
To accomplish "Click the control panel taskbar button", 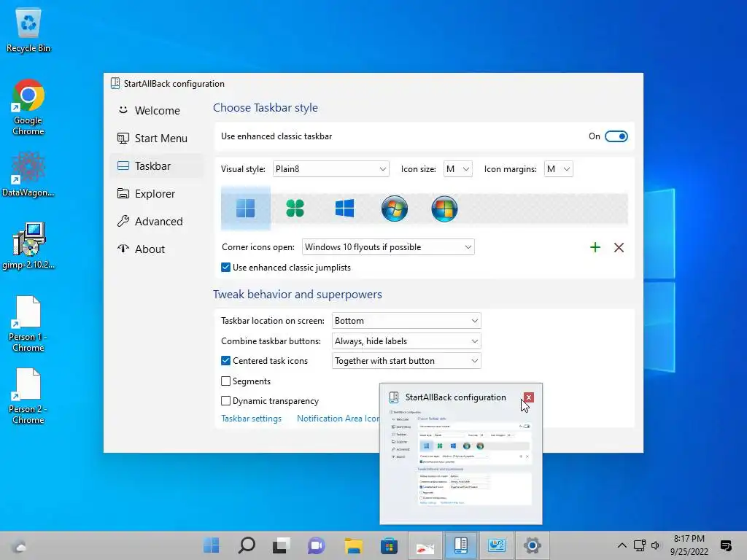I will pyautogui.click(x=496, y=545).
